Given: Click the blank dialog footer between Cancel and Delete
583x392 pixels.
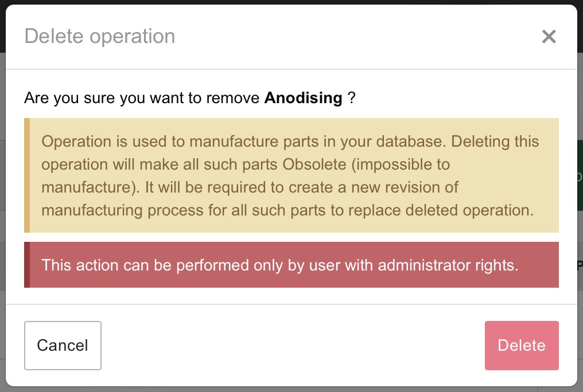Looking at the screenshot, I should coord(293,345).
